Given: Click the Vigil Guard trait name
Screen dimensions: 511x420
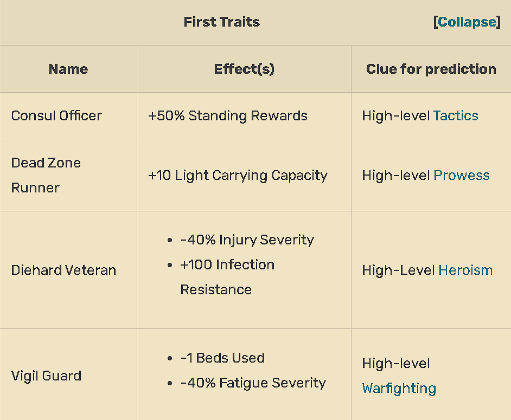Looking at the screenshot, I should point(46,376).
